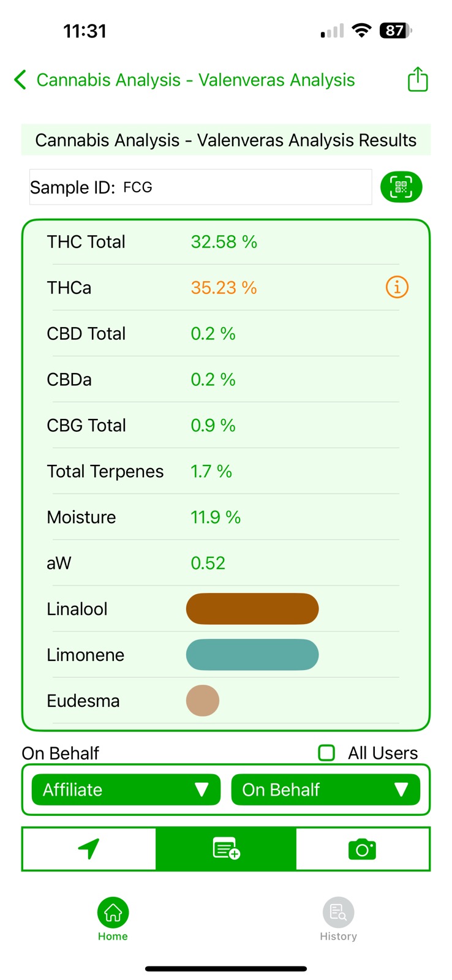Open the THCa info icon
The width and height of the screenshot is (452, 980).
(x=397, y=287)
